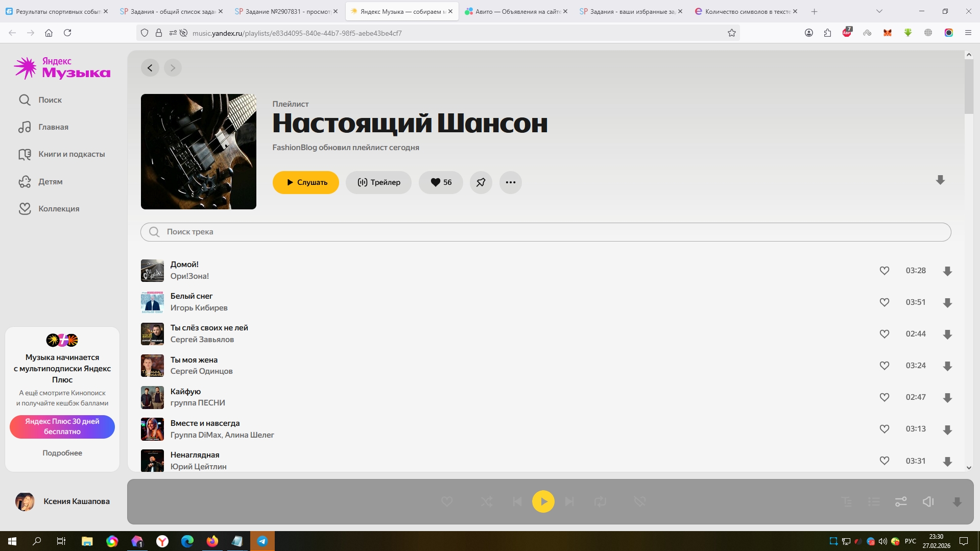The height and width of the screenshot is (551, 980).
Task: Like the playlist with 56 likes
Action: tap(441, 182)
